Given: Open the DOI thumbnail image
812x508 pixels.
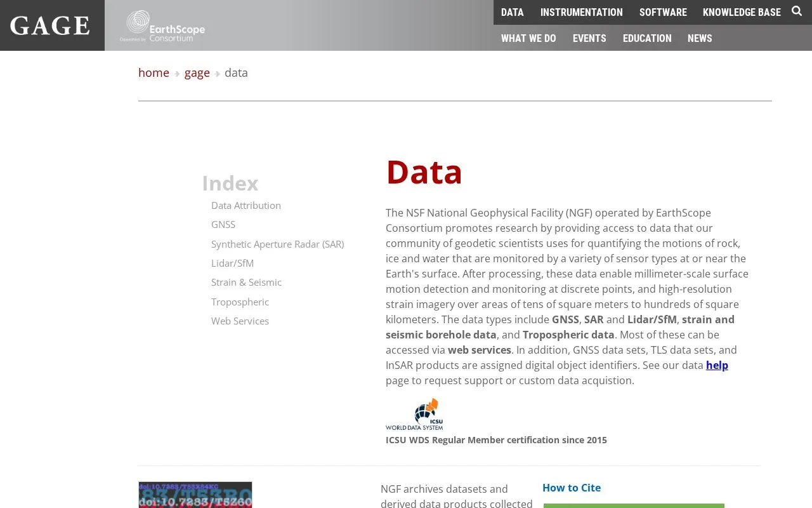Looking at the screenshot, I should (x=195, y=495).
